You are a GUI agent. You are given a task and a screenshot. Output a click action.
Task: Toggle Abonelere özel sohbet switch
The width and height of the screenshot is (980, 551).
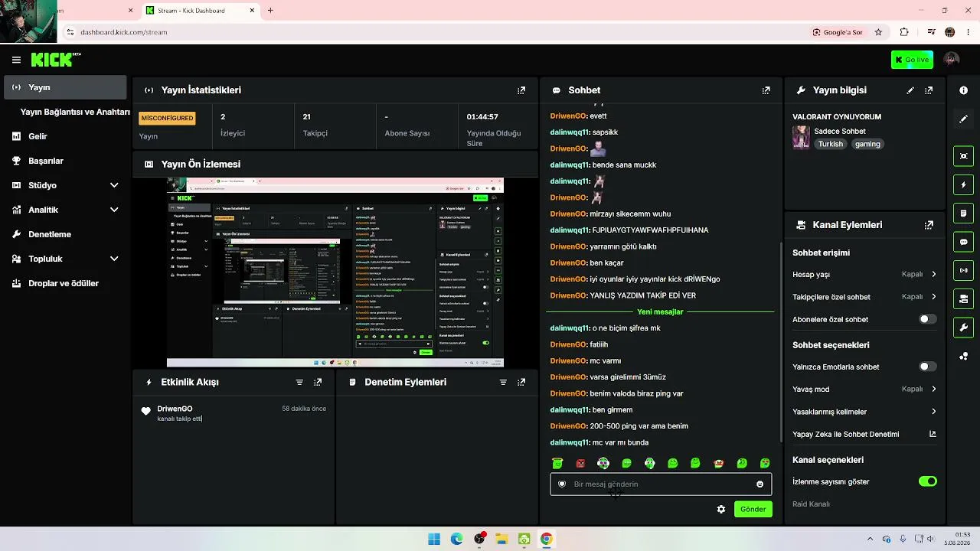click(927, 319)
